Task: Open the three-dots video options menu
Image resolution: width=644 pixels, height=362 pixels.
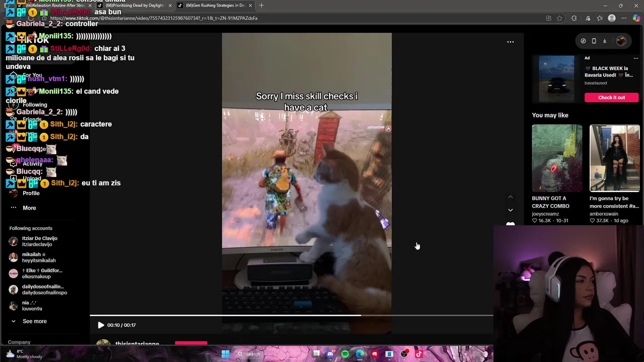Action: [x=510, y=42]
